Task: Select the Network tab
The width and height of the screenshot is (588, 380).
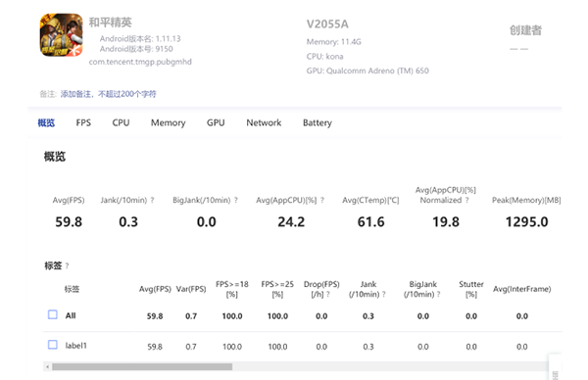Action: pyautogui.click(x=264, y=123)
